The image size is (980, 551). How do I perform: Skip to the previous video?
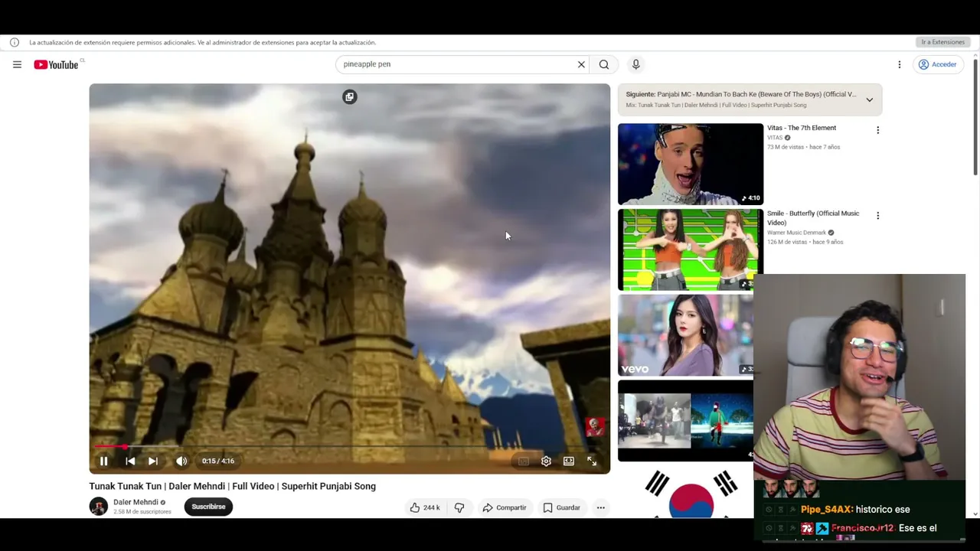point(130,461)
